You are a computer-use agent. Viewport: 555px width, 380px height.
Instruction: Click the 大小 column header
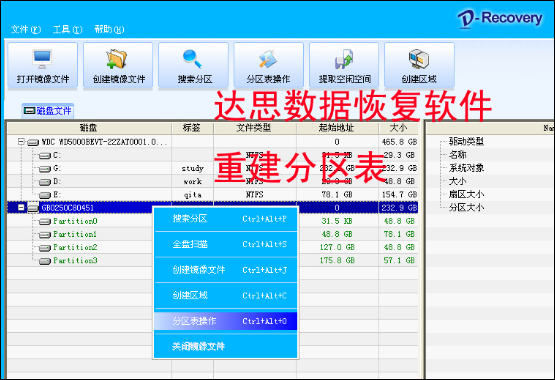[x=399, y=128]
